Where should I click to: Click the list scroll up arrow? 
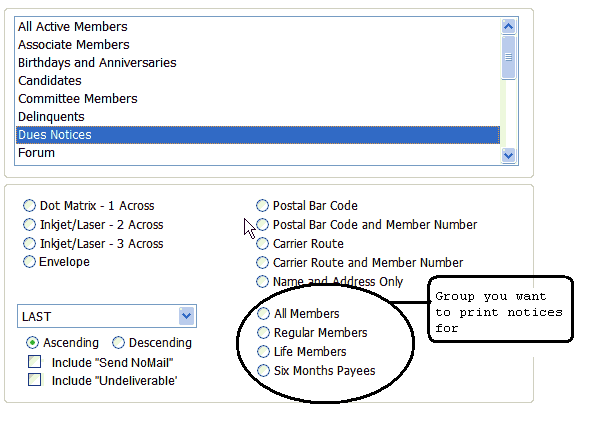pyautogui.click(x=508, y=27)
